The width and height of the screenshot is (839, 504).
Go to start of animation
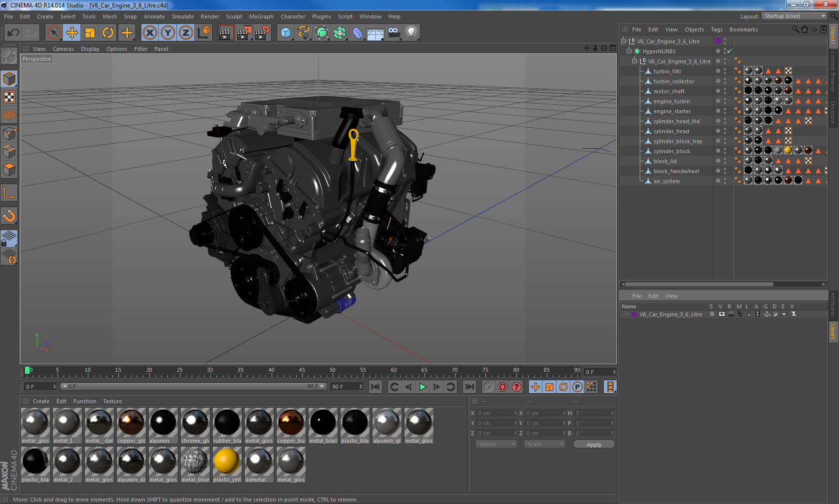pyautogui.click(x=376, y=387)
